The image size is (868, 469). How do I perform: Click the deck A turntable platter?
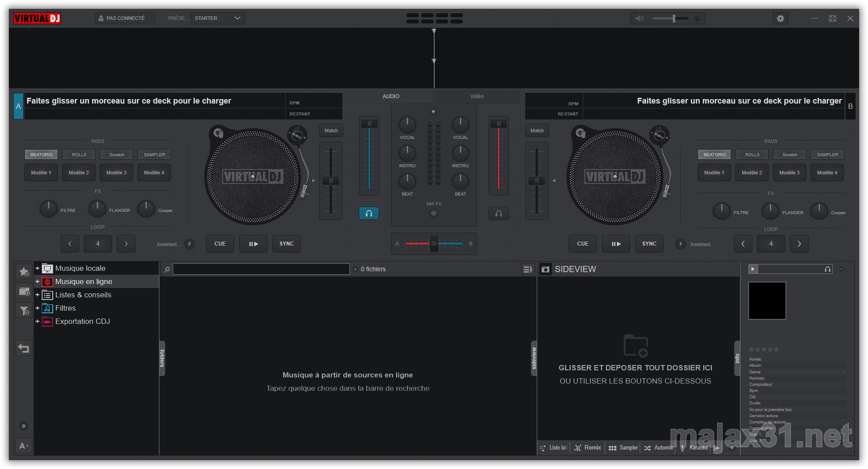(x=252, y=177)
